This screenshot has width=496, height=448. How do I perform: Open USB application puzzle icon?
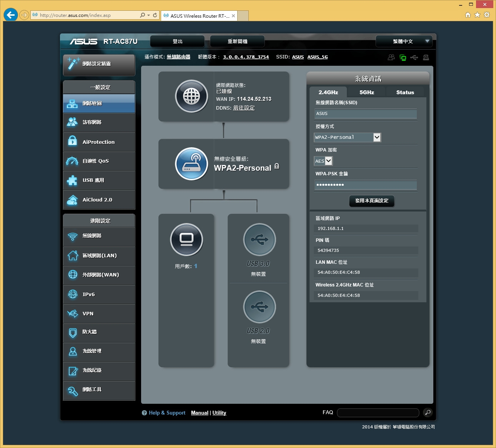72,180
